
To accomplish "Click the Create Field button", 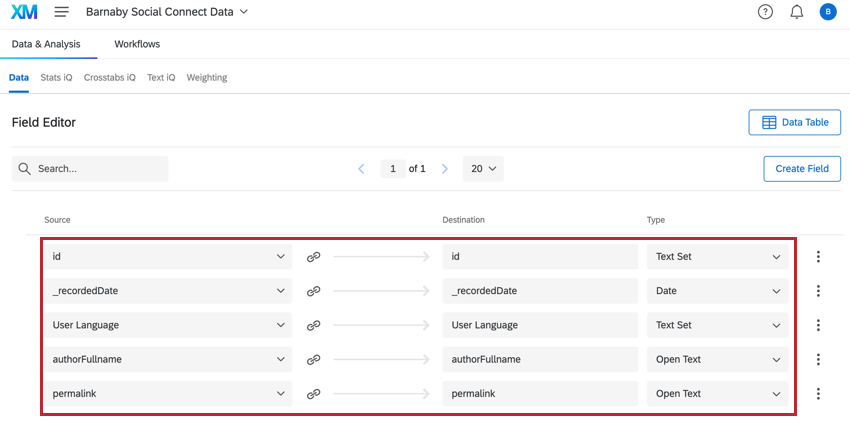I will pyautogui.click(x=802, y=169).
